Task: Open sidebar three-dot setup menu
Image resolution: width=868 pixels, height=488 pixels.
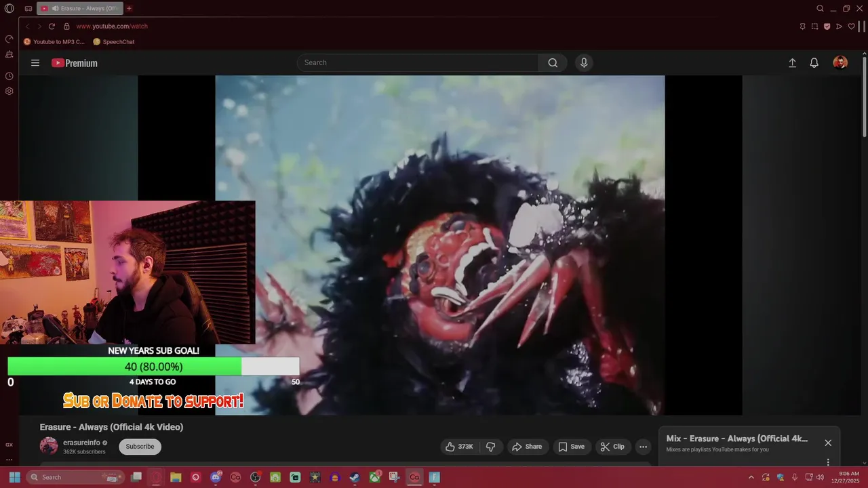Action: [x=9, y=460]
